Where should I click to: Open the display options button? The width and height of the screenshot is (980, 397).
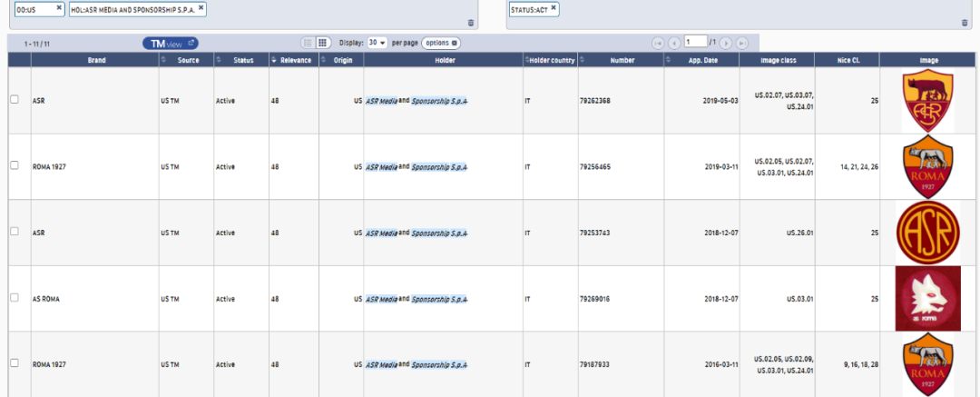(441, 43)
